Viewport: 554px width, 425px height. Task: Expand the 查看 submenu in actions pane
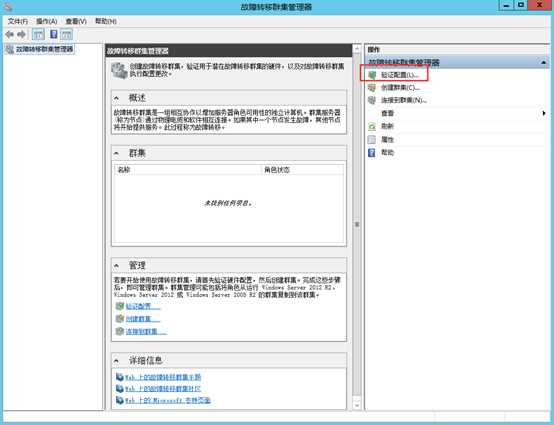click(x=387, y=113)
